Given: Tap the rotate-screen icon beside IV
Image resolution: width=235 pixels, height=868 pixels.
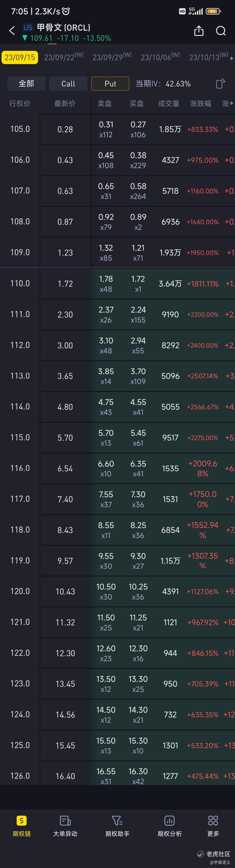Looking at the screenshot, I should coord(220,84).
